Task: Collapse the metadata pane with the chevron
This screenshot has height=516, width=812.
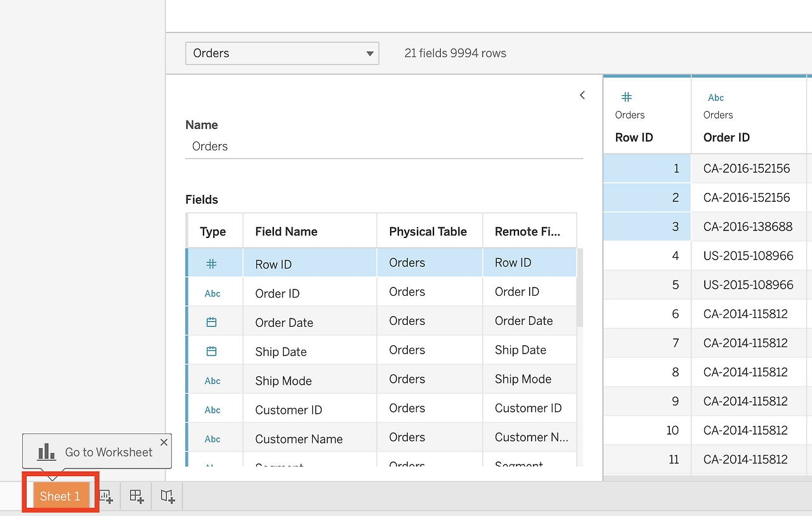Action: (x=582, y=95)
